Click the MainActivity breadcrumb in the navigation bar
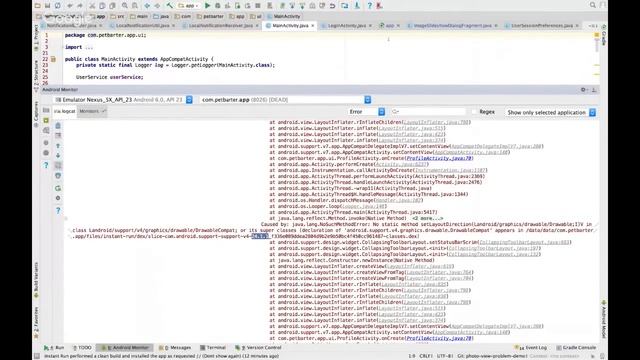The image size is (640, 360). pyautogui.click(x=283, y=16)
